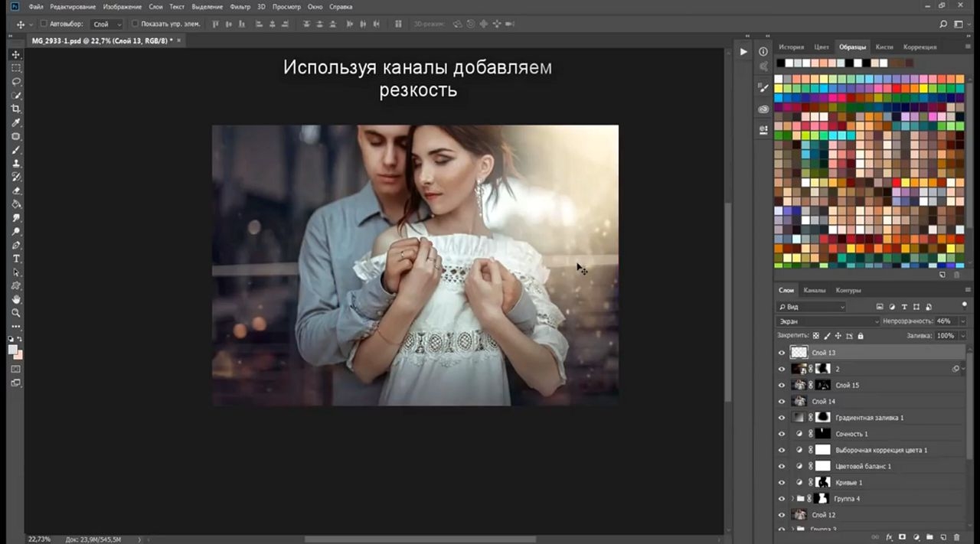Select the Eraser tool

(x=16, y=191)
